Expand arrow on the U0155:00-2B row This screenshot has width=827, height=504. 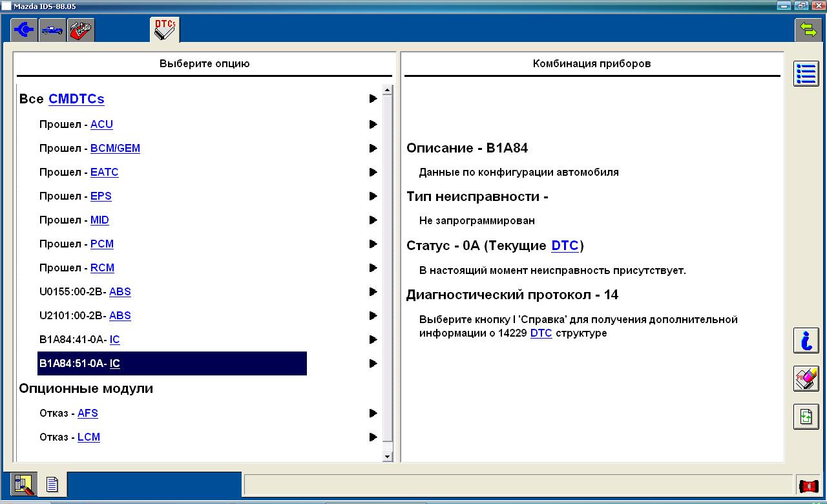click(373, 291)
